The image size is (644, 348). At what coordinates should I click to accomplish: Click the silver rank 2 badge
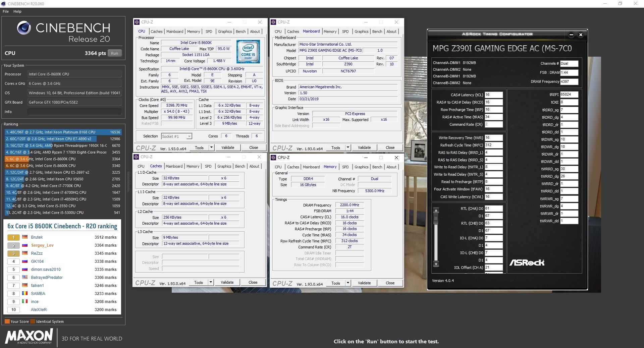14,245
